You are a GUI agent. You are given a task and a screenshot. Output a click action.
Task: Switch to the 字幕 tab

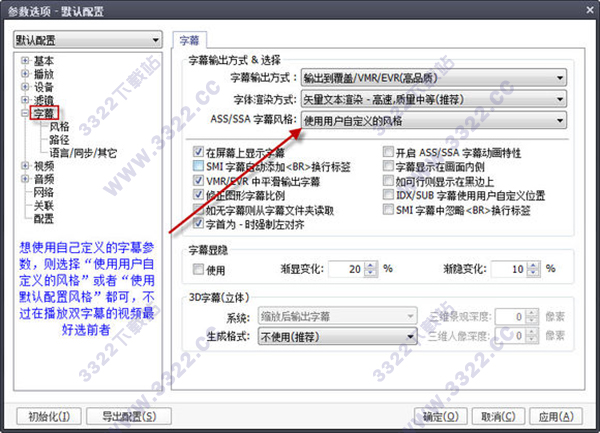[189, 40]
